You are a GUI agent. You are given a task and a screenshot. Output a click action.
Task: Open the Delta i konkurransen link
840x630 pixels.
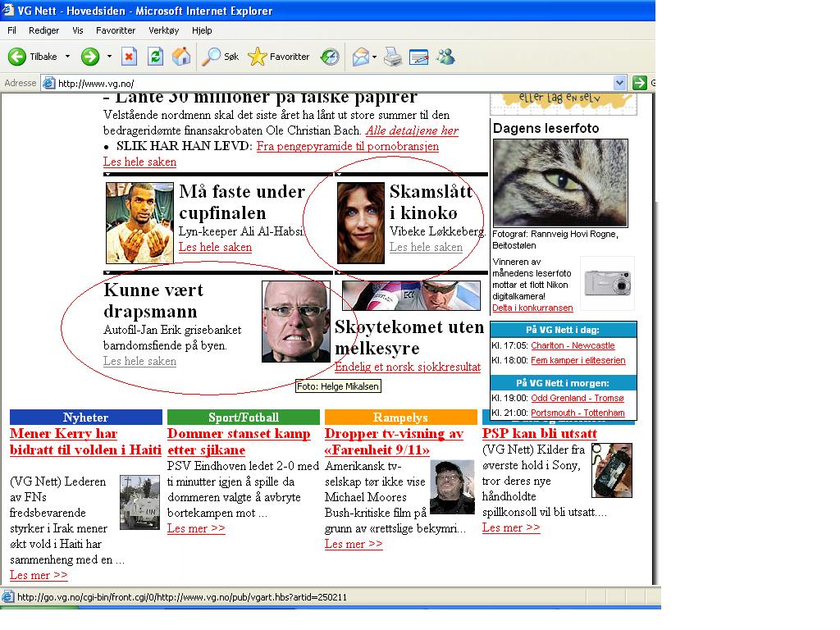(532, 308)
